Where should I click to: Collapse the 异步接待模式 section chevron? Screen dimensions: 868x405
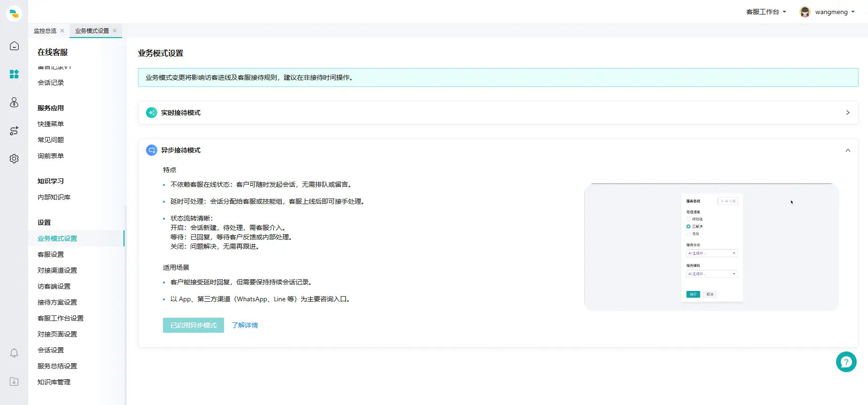tap(847, 150)
